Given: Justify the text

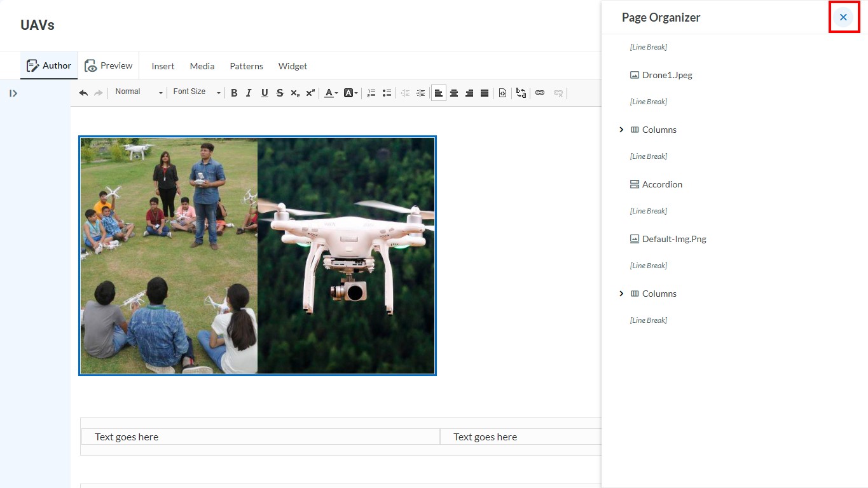Looking at the screenshot, I should (x=485, y=93).
